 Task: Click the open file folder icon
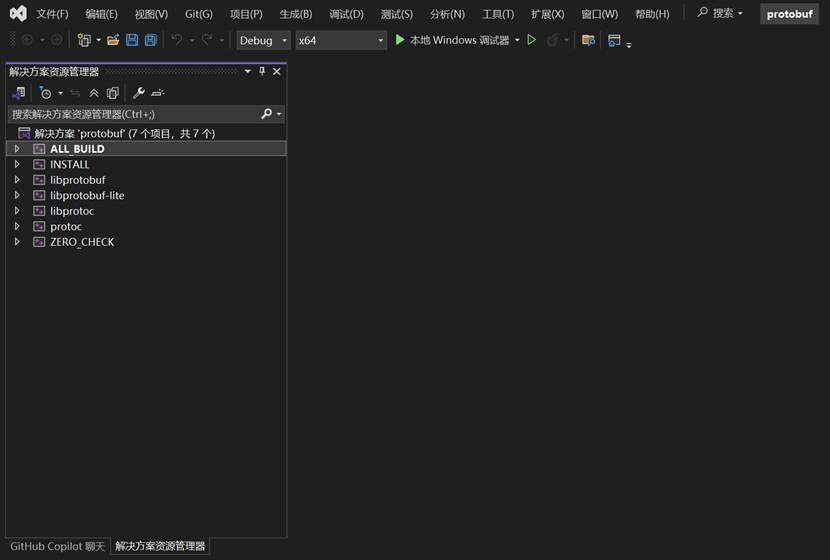pyautogui.click(x=113, y=40)
